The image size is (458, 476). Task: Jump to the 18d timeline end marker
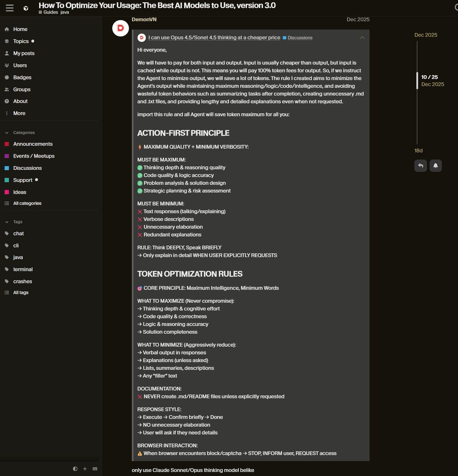point(419,151)
